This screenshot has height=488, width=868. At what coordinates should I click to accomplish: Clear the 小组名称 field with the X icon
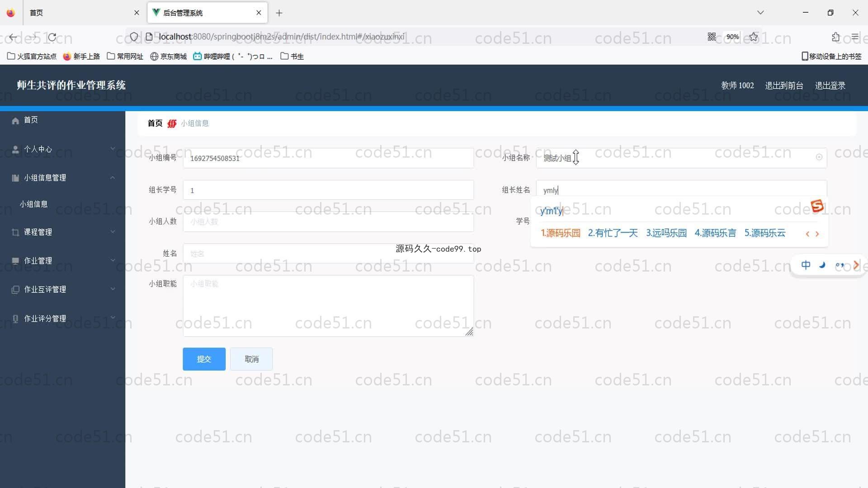tap(819, 157)
